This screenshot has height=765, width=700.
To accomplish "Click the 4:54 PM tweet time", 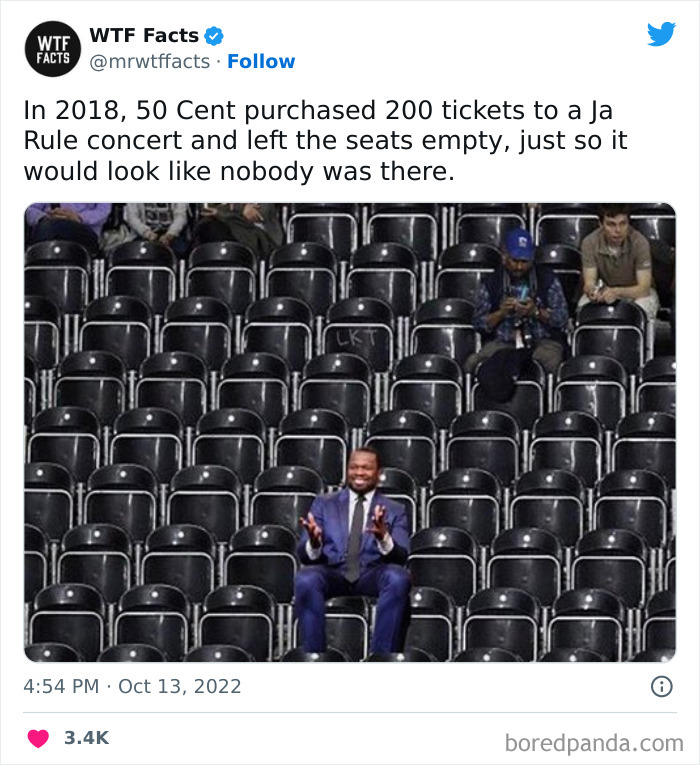I will click(x=62, y=687).
